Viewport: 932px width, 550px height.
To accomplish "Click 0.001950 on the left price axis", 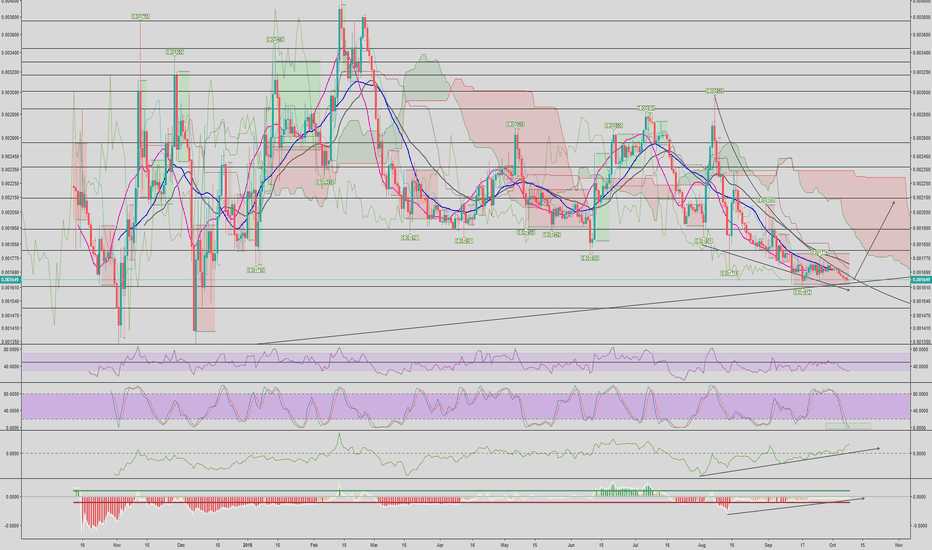I will (10, 228).
